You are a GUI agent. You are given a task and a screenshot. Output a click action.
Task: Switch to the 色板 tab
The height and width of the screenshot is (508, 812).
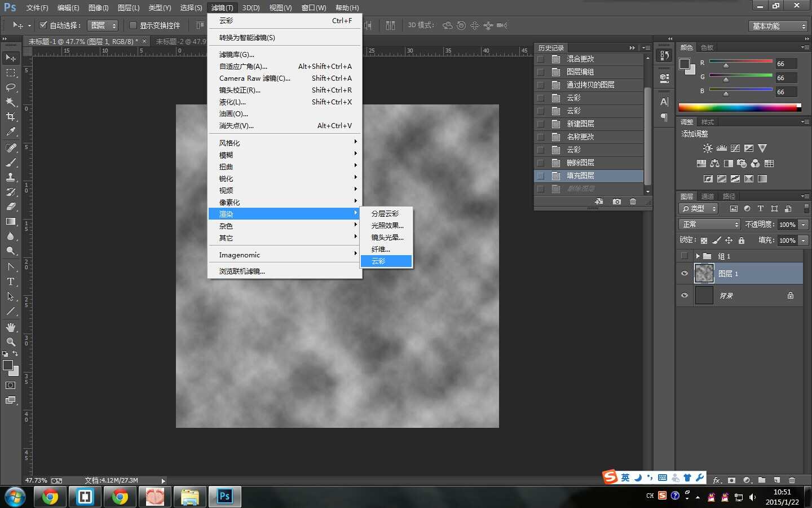[x=707, y=47]
